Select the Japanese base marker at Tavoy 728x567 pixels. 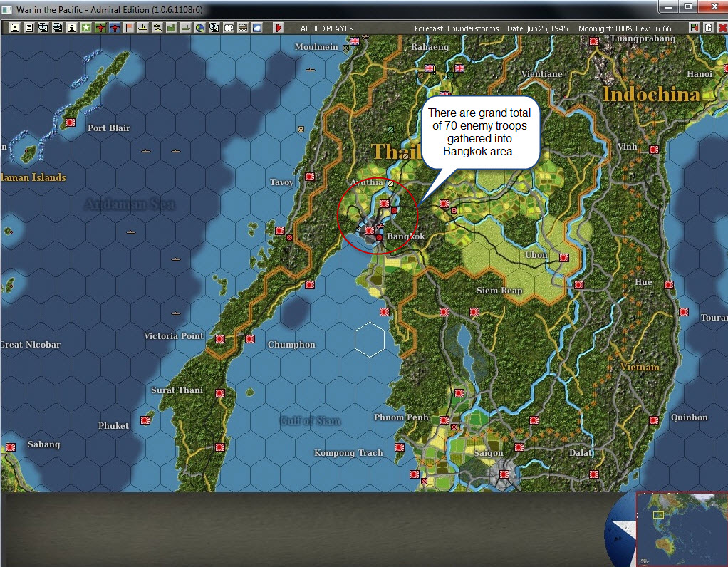(310, 177)
